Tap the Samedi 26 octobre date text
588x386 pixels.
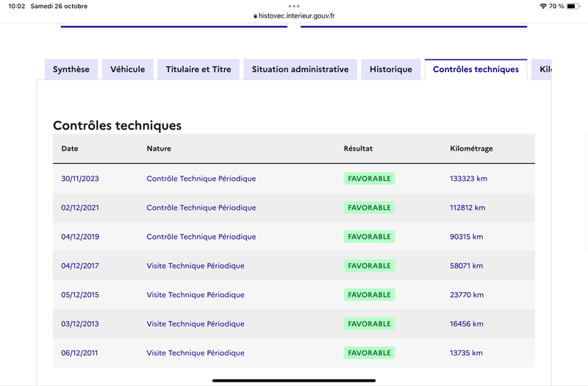point(59,6)
